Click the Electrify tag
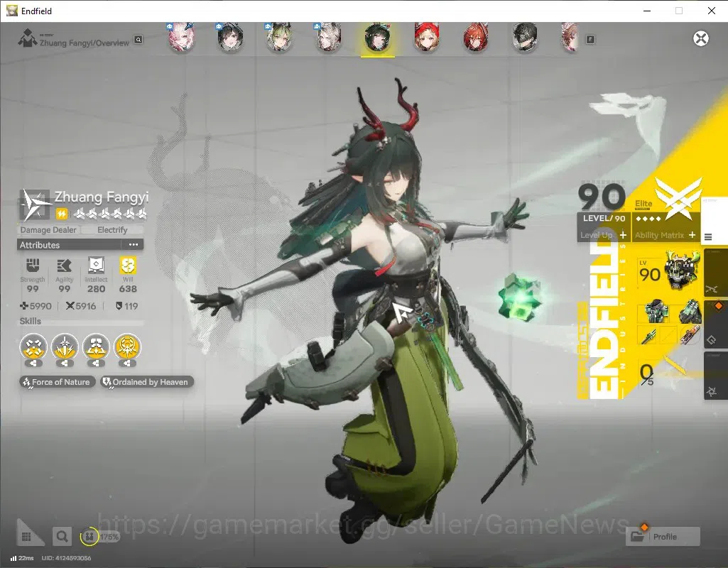 point(112,230)
